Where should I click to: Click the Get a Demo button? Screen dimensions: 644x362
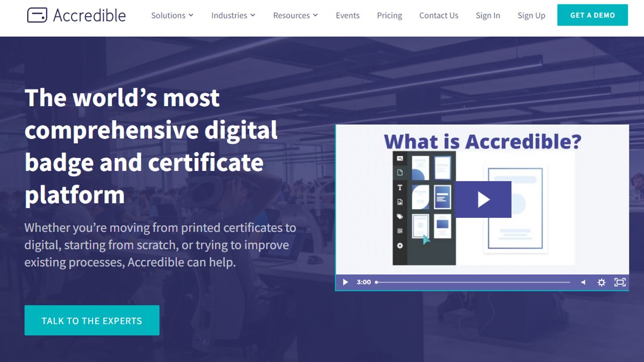593,15
